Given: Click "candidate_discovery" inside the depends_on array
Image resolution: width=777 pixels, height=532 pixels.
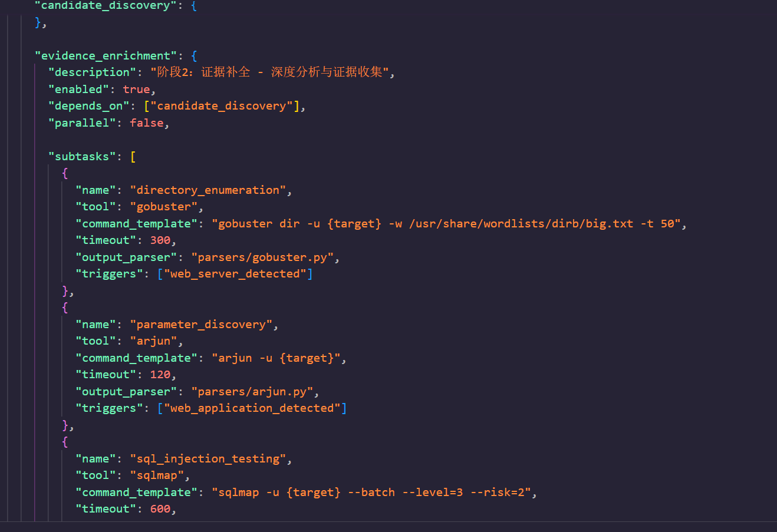Looking at the screenshot, I should [225, 106].
